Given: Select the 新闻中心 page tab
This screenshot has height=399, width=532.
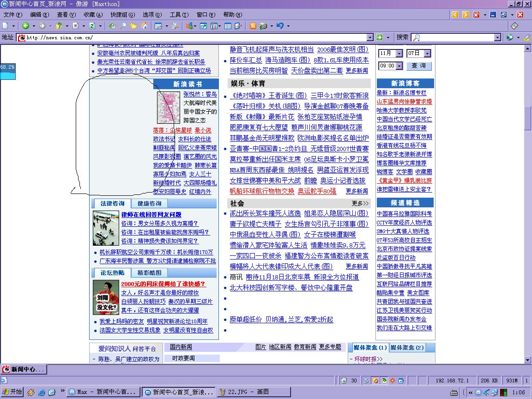Looking at the screenshot, I should tap(24, 369).
